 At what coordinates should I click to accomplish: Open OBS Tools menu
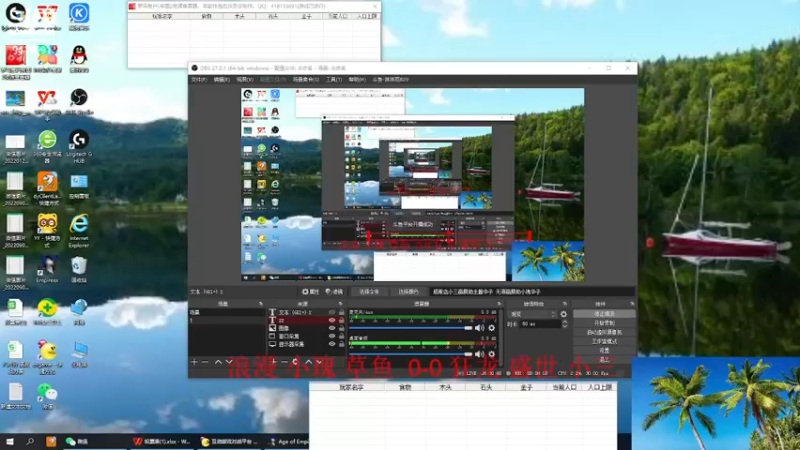[x=334, y=80]
